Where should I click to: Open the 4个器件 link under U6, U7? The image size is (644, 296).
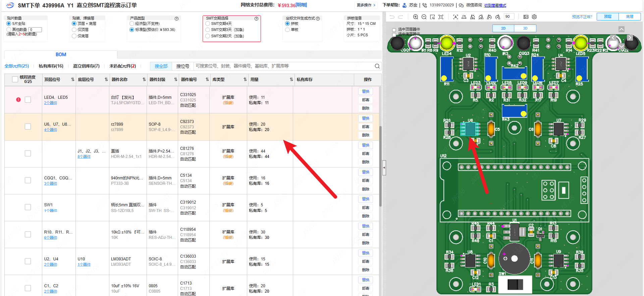click(x=51, y=130)
